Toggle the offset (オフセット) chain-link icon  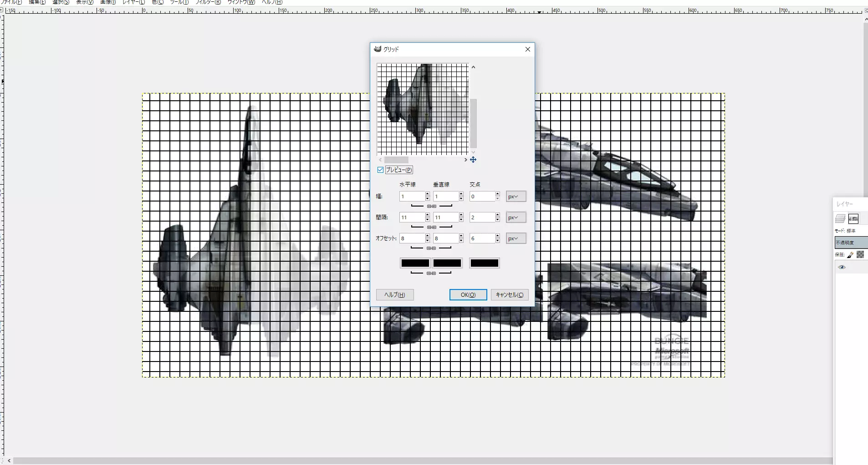point(432,248)
